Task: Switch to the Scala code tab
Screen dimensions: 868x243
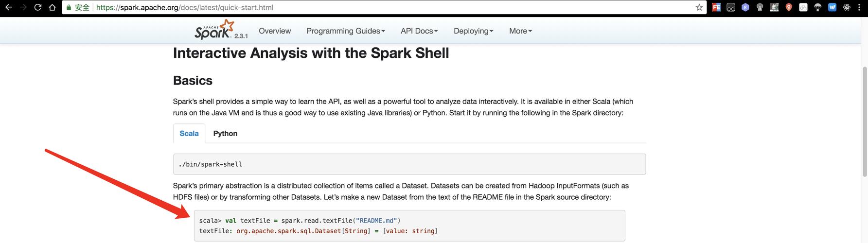Action: (189, 133)
